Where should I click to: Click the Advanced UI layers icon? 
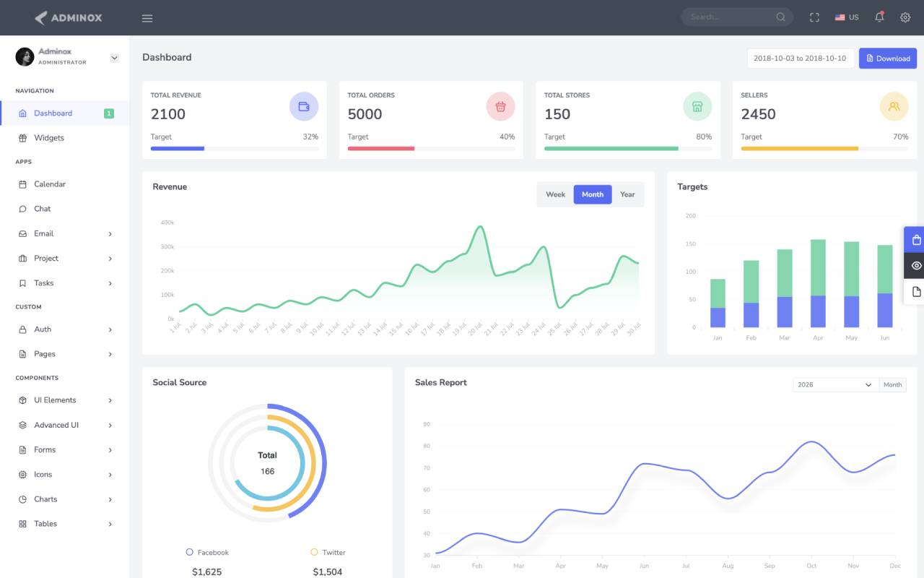pos(22,425)
